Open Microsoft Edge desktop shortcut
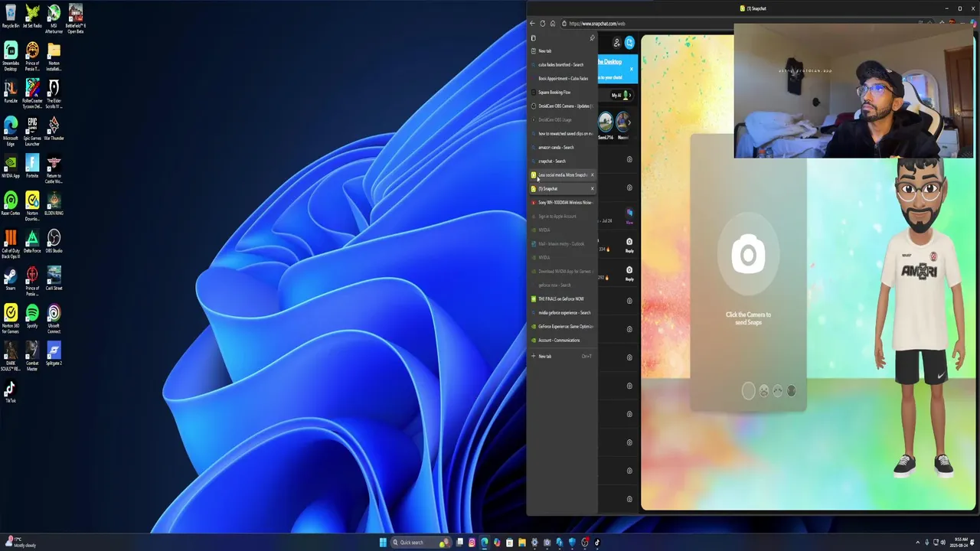Image resolution: width=980 pixels, height=551 pixels. [11, 132]
